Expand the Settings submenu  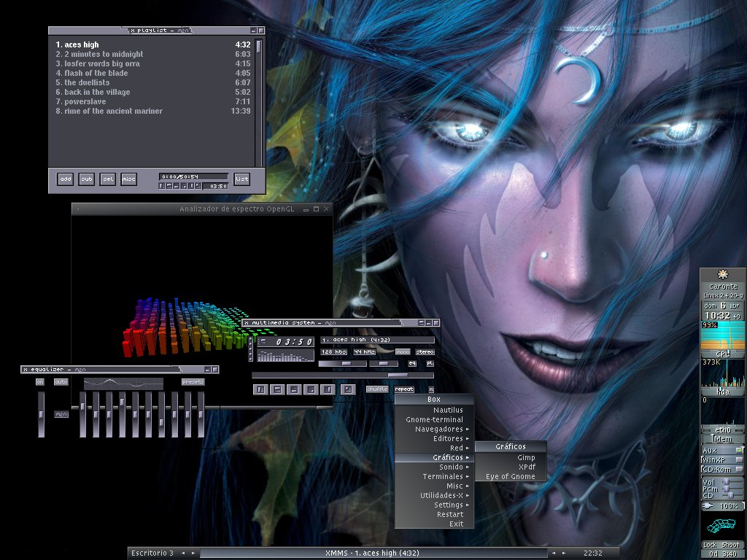[x=434, y=505]
